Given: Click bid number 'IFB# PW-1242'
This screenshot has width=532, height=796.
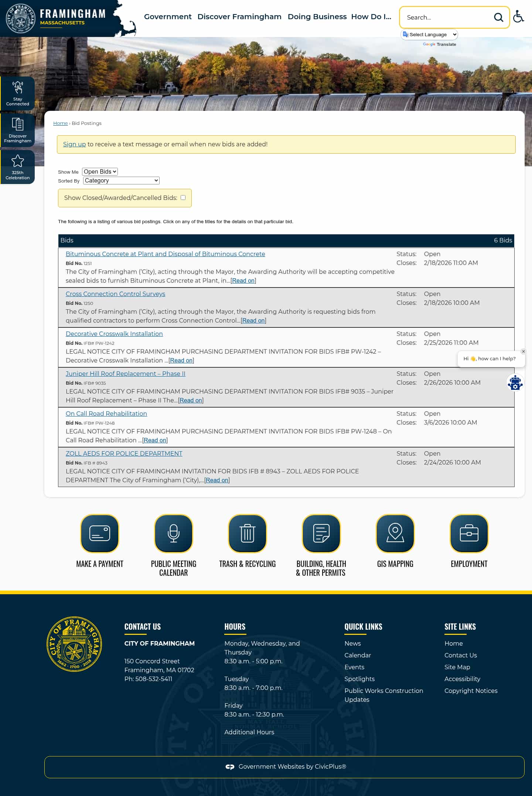Looking at the screenshot, I should (99, 343).
